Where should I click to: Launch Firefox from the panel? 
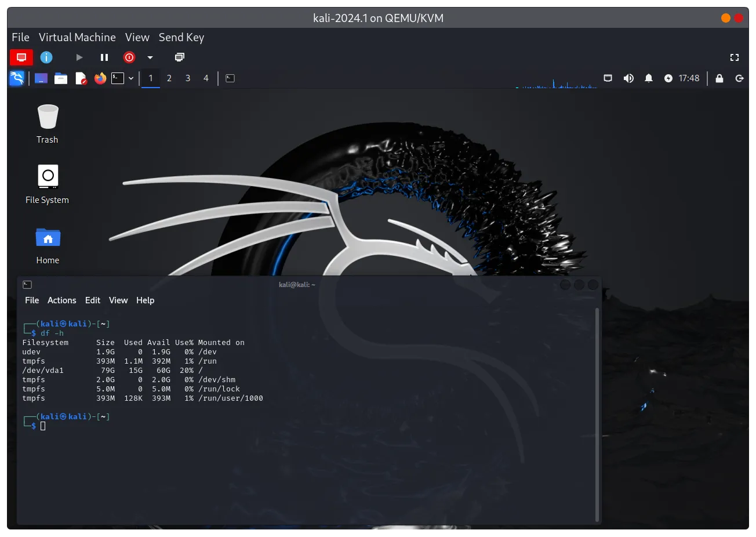click(100, 78)
